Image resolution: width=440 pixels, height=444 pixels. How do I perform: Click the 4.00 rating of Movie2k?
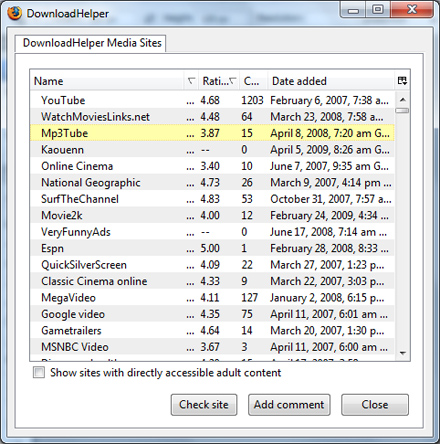[210, 215]
